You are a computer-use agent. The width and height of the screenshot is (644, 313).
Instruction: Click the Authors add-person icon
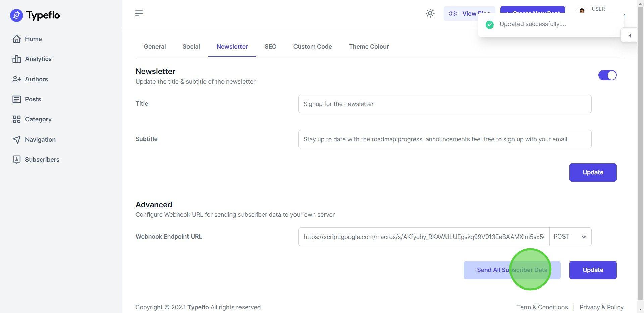tap(16, 79)
